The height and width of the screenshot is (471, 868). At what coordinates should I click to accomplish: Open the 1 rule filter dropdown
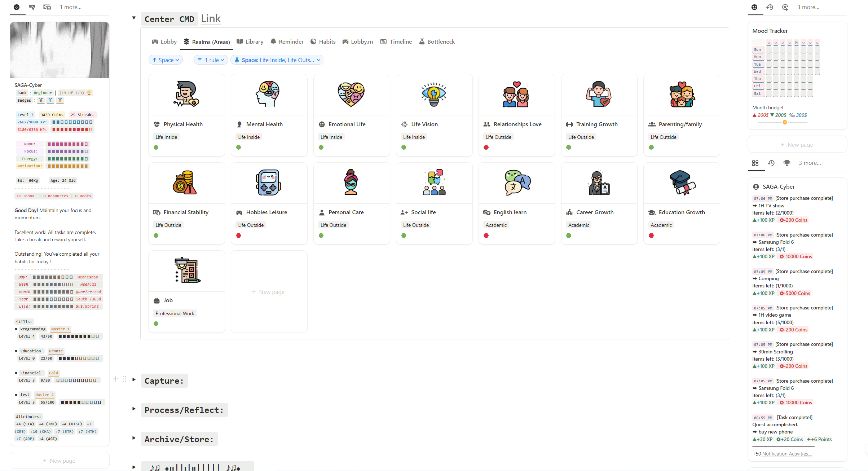pyautogui.click(x=211, y=60)
